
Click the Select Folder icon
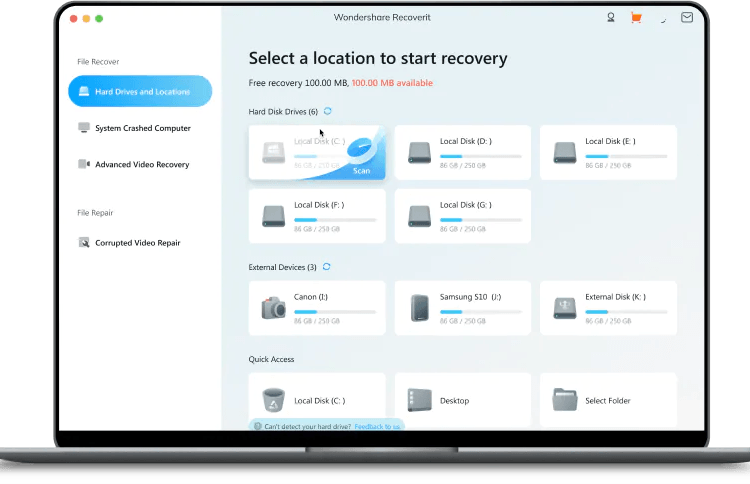pyautogui.click(x=564, y=400)
